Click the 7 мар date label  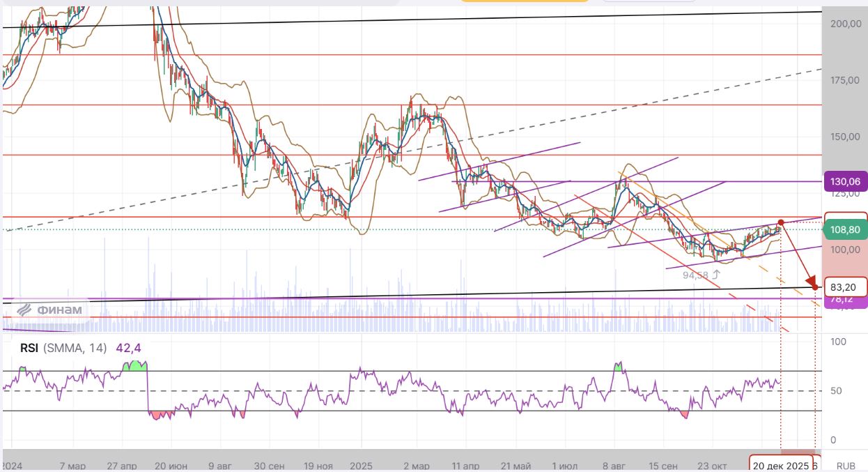(x=73, y=465)
